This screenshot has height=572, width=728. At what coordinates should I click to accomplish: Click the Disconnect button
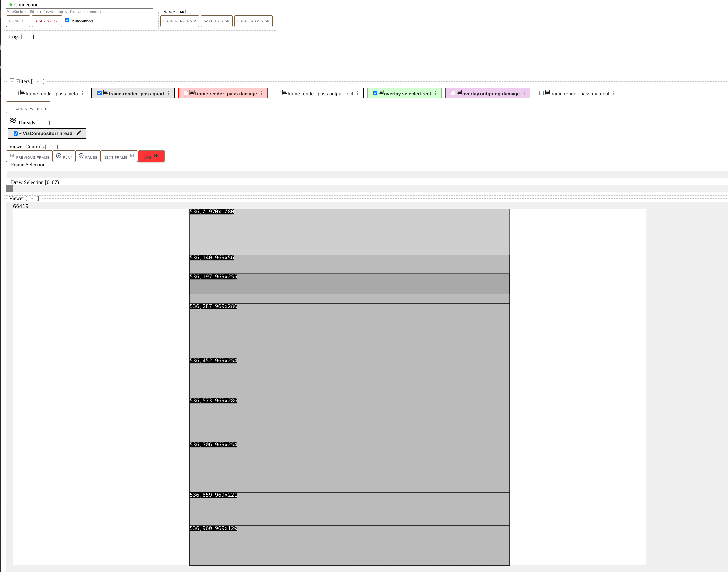[47, 21]
